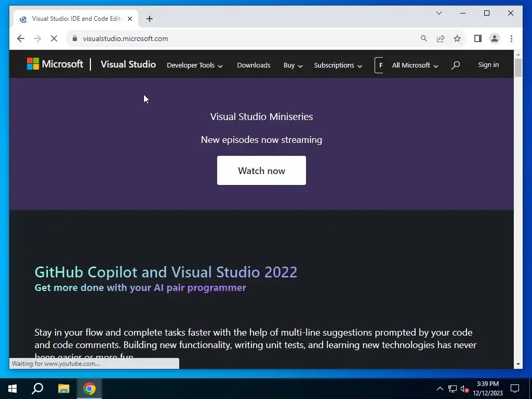
Task: Click the site search magnifier icon
Action: coord(456,65)
